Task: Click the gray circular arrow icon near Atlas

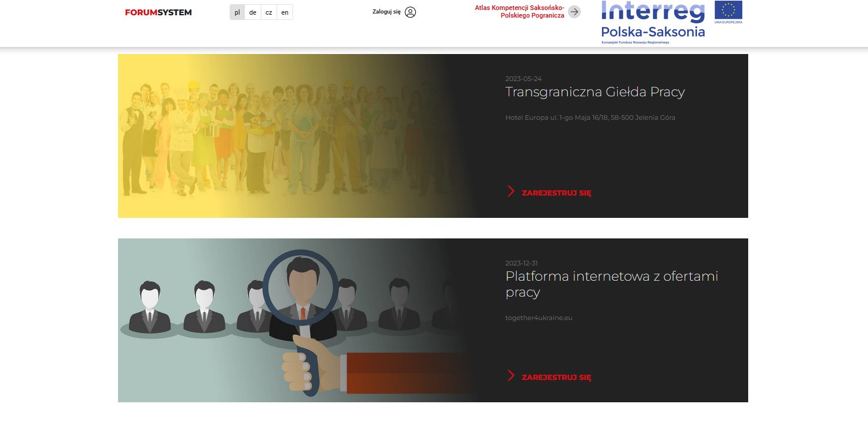Action: (574, 12)
